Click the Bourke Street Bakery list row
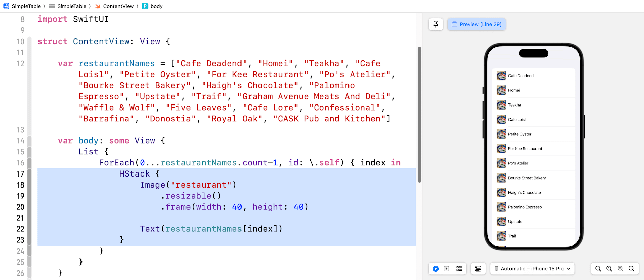 533,178
